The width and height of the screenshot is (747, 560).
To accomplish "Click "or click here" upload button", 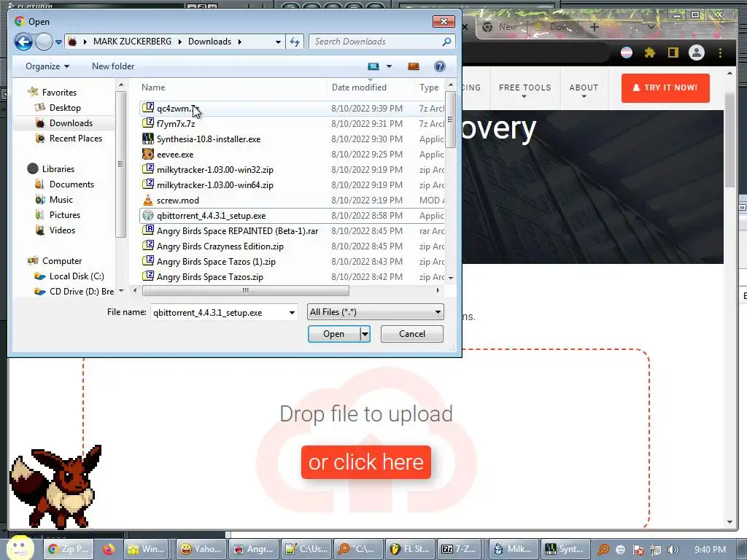I will pyautogui.click(x=366, y=462).
